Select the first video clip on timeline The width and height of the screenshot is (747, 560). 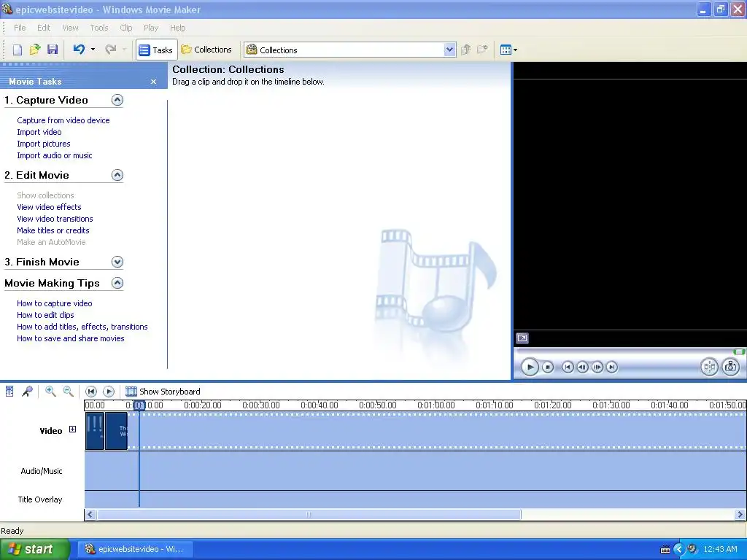pyautogui.click(x=95, y=431)
